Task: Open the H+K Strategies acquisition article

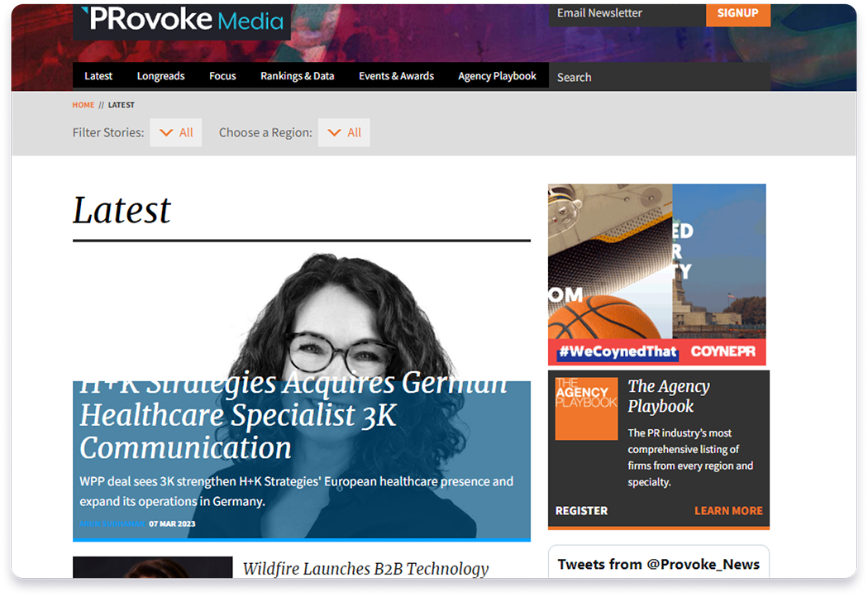Action: [293, 413]
